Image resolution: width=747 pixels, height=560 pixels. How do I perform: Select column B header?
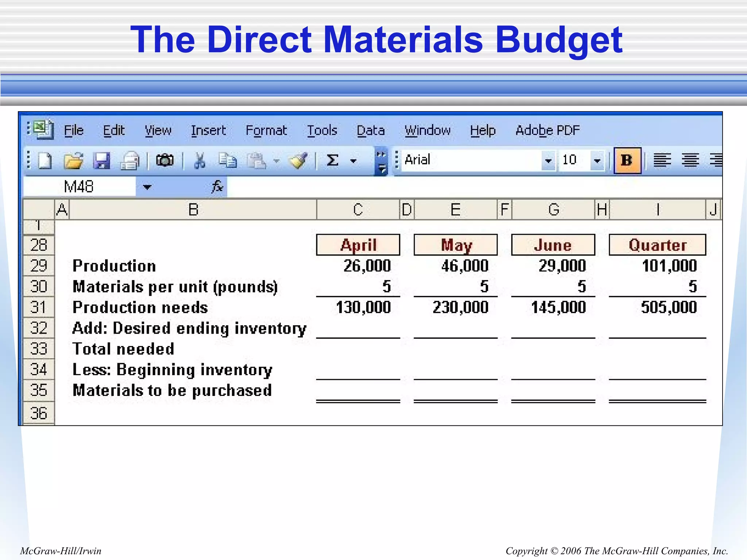point(193,210)
